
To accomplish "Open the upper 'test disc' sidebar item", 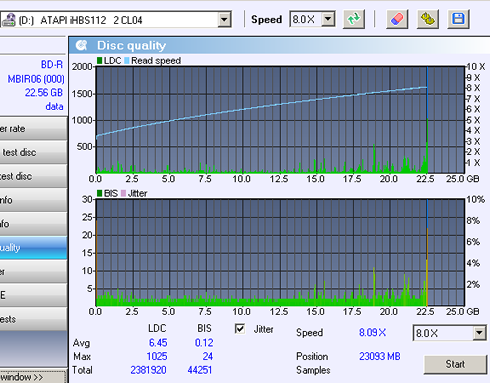I will (33, 152).
